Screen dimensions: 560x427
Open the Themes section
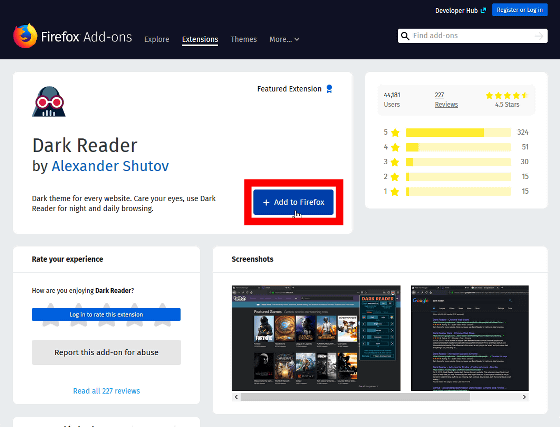(x=244, y=39)
